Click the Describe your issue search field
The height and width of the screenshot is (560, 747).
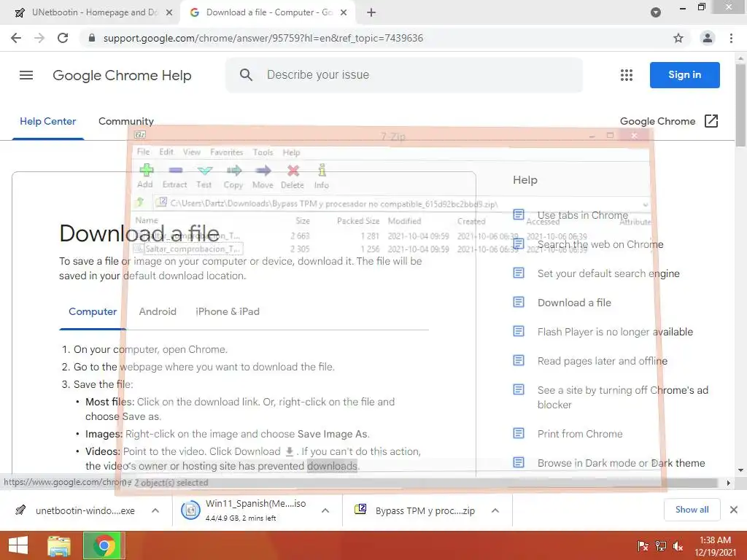pos(404,75)
